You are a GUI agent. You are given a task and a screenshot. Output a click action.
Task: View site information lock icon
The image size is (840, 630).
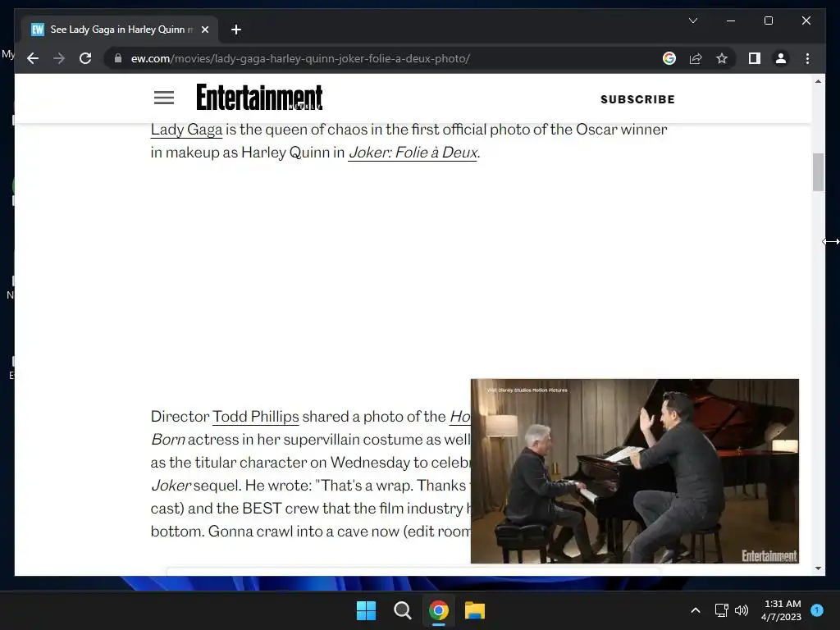coord(118,58)
